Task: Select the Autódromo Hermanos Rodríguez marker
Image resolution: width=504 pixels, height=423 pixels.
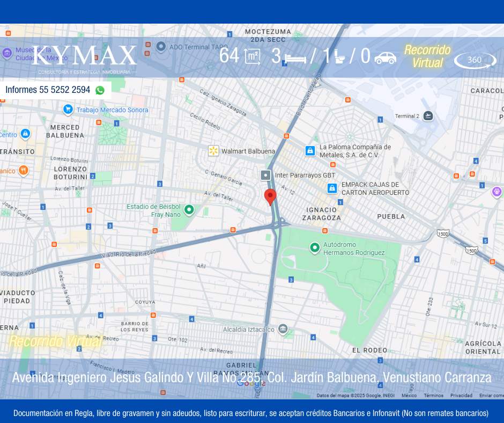Action: (x=315, y=247)
